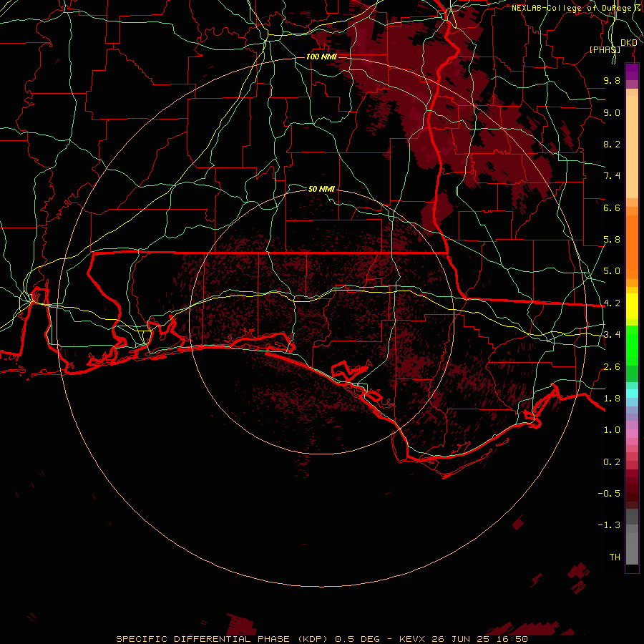Pick the yellow segment of the color bar

click(632, 306)
